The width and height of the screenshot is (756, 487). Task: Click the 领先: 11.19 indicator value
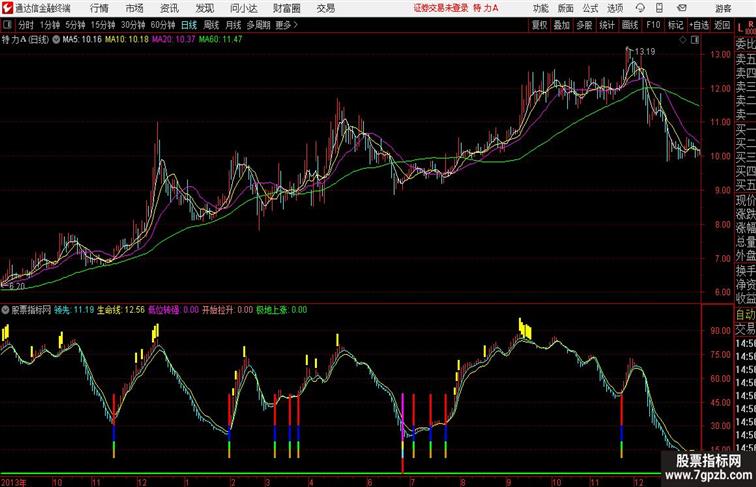(x=74, y=310)
